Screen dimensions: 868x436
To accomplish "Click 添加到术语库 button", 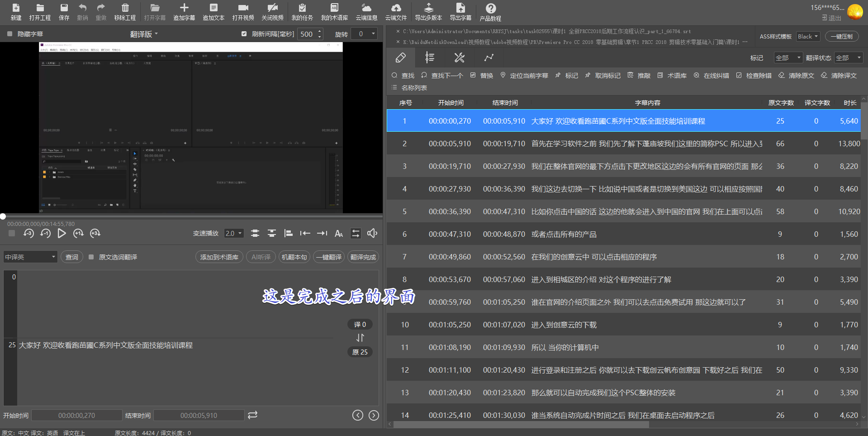I will [219, 257].
